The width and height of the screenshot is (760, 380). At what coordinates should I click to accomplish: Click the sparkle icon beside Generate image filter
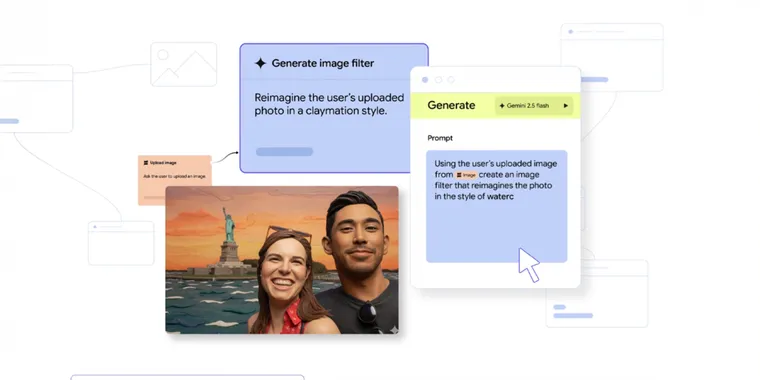tap(260, 63)
